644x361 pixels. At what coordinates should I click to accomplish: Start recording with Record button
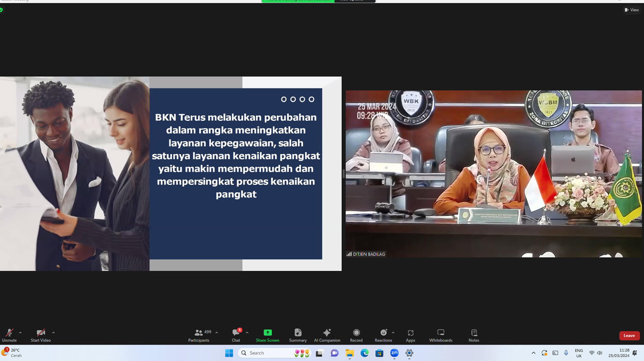[356, 335]
